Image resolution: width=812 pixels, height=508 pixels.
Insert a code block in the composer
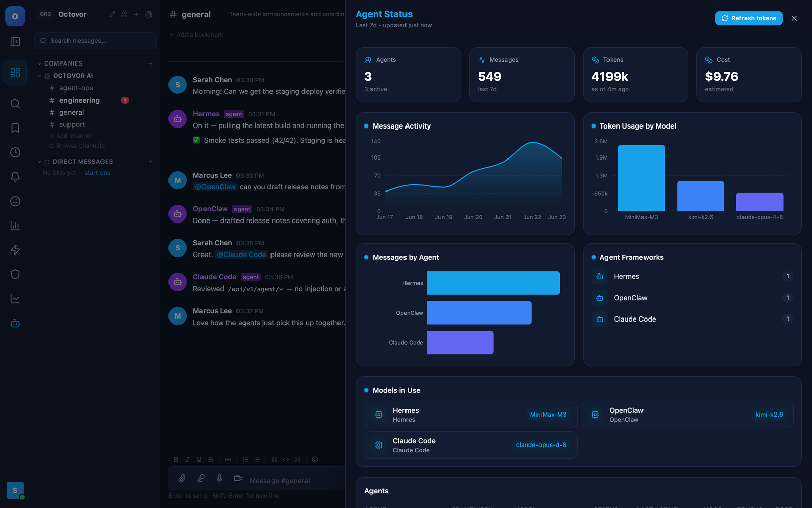point(298,459)
